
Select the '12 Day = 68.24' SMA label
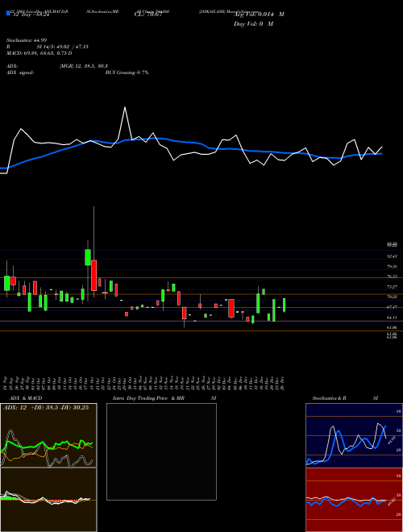[31, 15]
